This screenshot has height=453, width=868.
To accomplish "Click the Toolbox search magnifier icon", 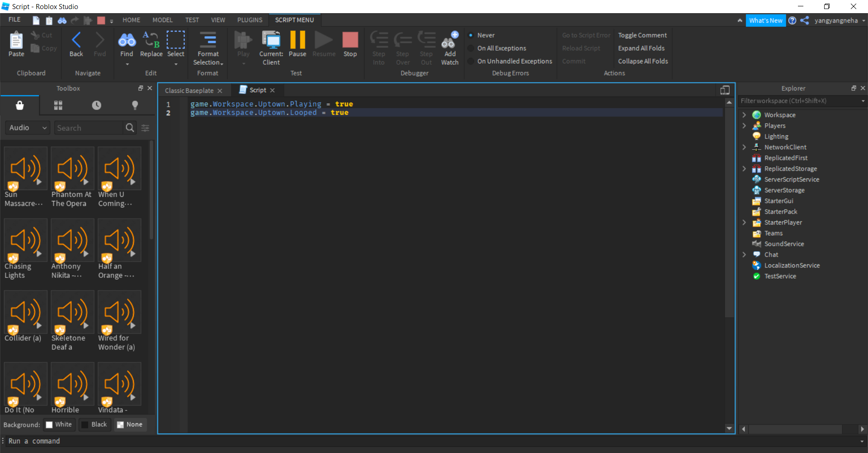I will tap(130, 128).
